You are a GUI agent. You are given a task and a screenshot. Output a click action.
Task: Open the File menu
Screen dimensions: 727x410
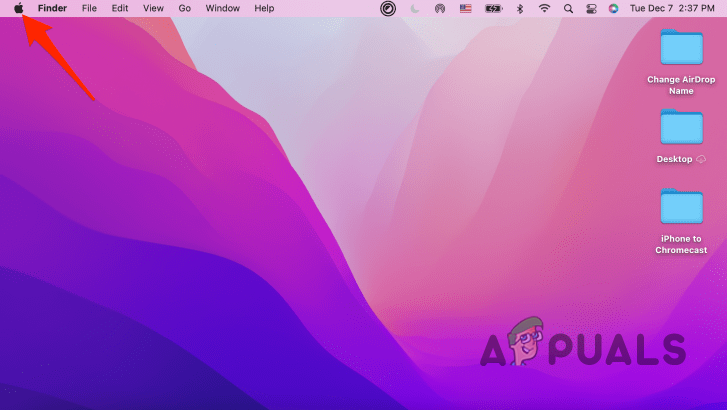click(89, 8)
